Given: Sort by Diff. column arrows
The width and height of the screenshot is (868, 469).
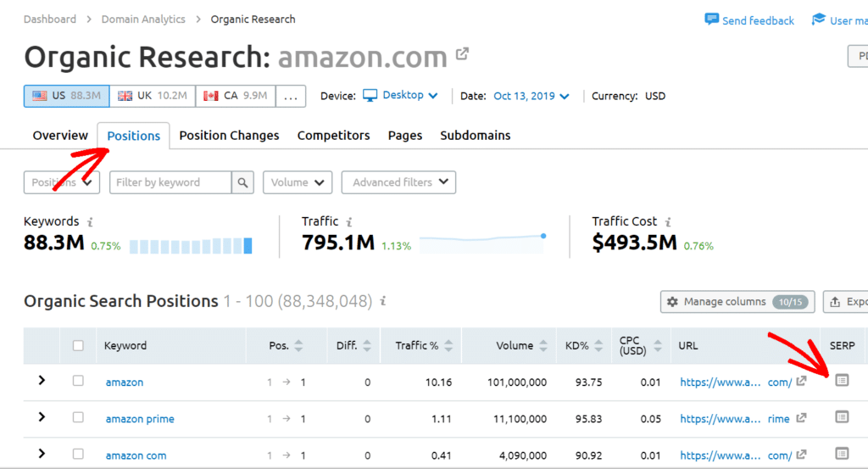Looking at the screenshot, I should [x=366, y=345].
